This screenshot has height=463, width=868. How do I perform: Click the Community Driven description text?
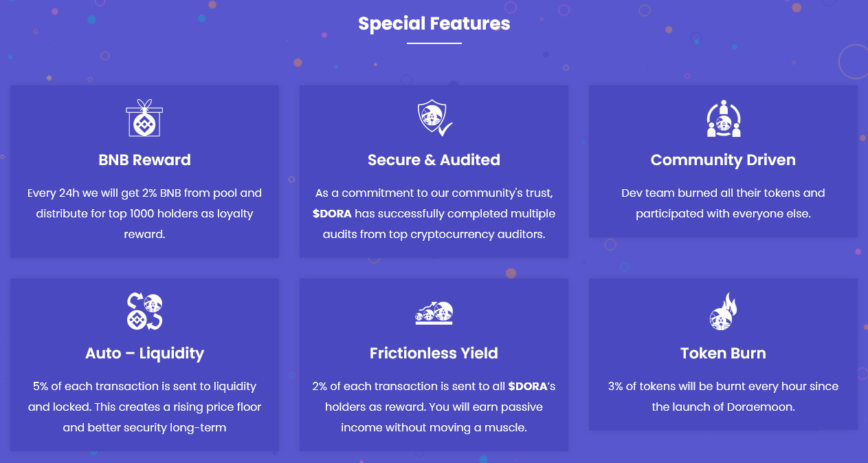[723, 204]
